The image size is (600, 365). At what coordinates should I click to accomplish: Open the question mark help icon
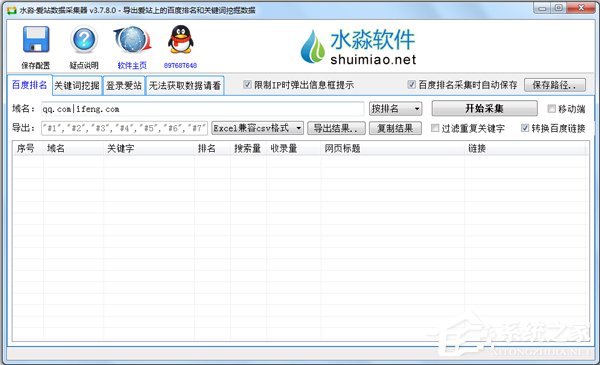click(x=84, y=39)
